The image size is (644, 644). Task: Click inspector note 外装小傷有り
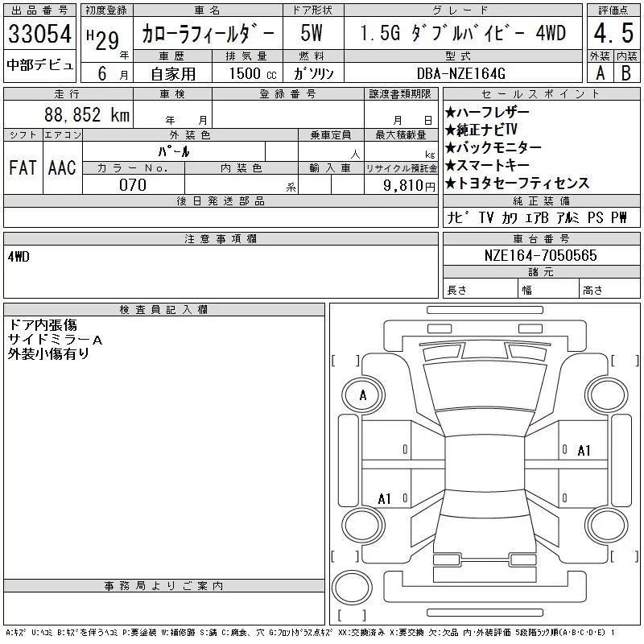pos(48,353)
